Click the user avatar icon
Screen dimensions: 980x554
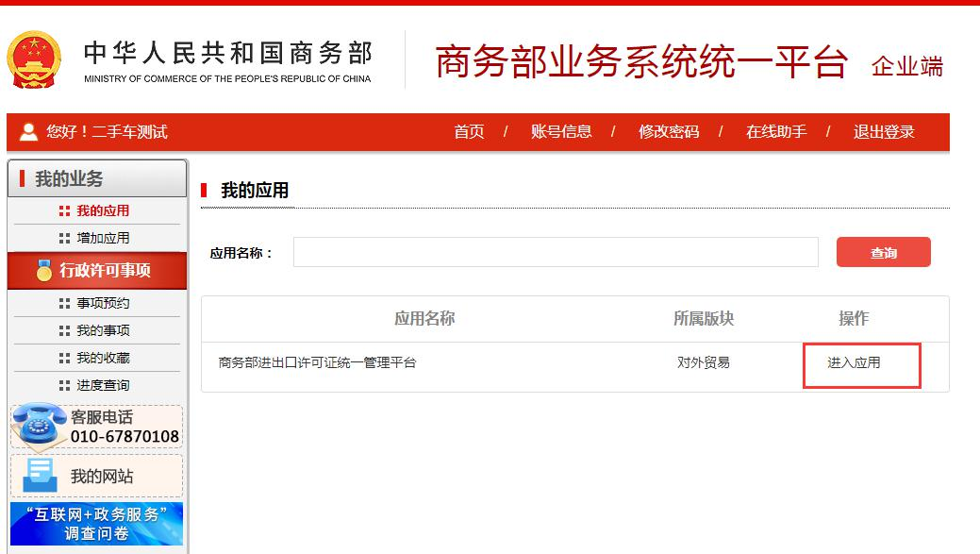tap(28, 132)
